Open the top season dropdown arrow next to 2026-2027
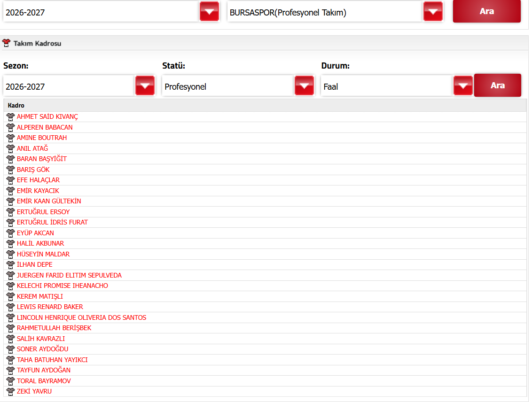The width and height of the screenshot is (532, 402). (x=209, y=12)
